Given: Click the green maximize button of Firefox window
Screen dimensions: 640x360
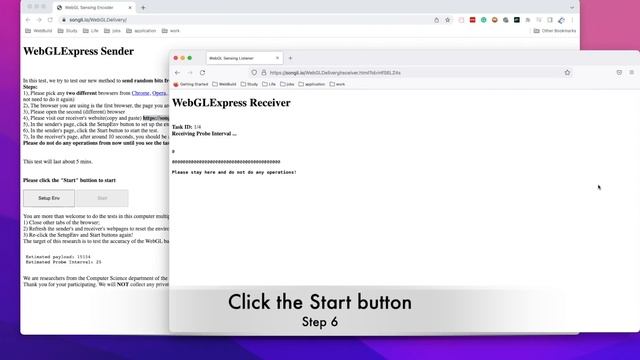Looking at the screenshot, I should pyautogui.click(x=189, y=58).
